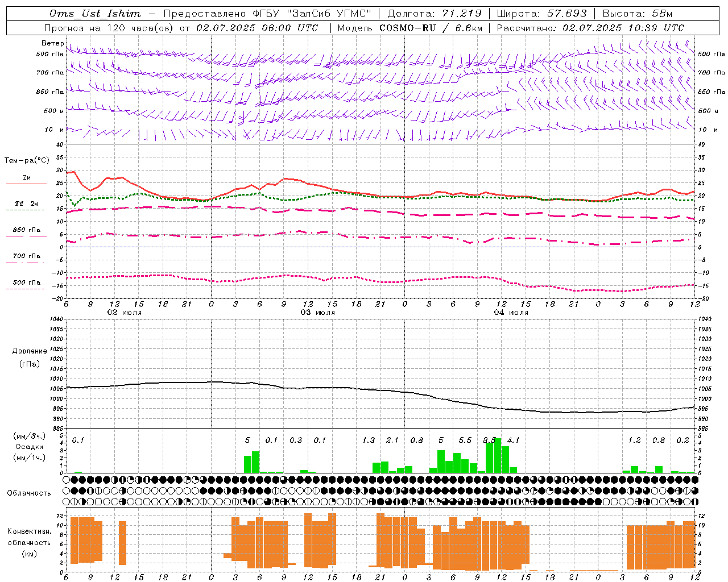
Task: Click the 5.5 precipitation total value
Action: (x=465, y=440)
